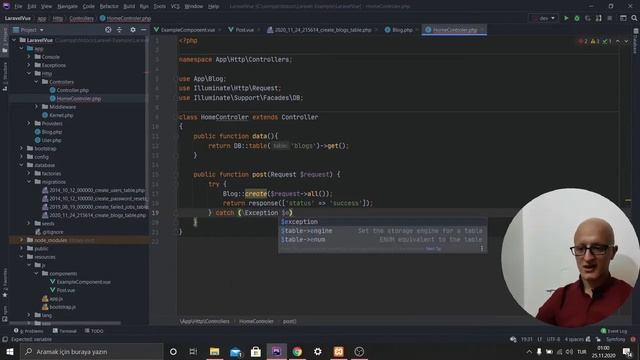Open the notification center icon
The height and width of the screenshot is (360, 640).
coord(627,351)
